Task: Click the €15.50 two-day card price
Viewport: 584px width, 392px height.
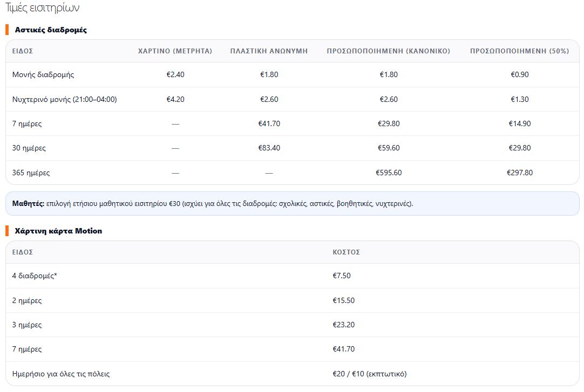Action: 343,300
